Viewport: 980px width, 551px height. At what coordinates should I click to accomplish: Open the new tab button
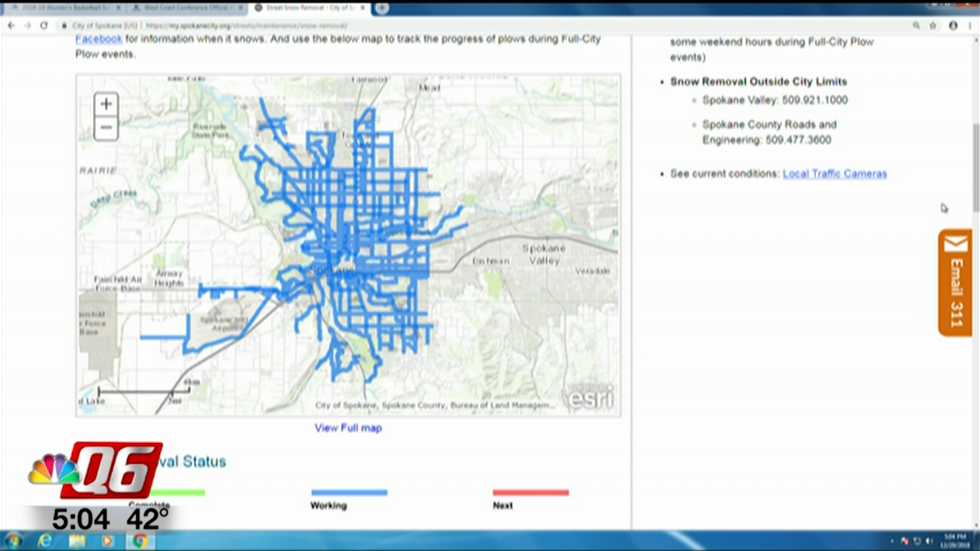(381, 8)
